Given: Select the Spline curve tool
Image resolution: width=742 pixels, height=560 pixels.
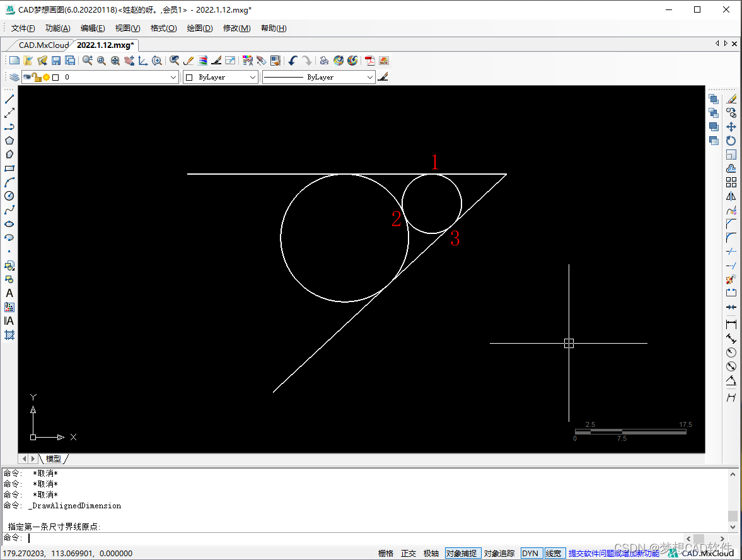Looking at the screenshot, I should [x=9, y=210].
